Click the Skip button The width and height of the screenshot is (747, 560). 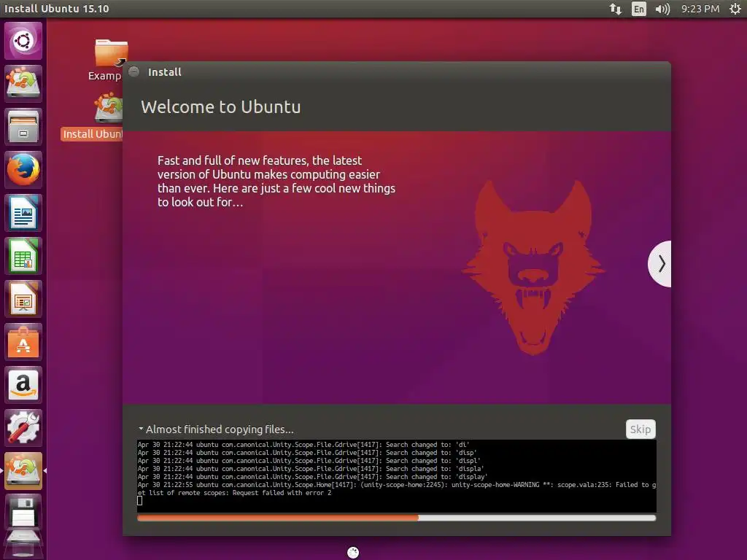(640, 429)
